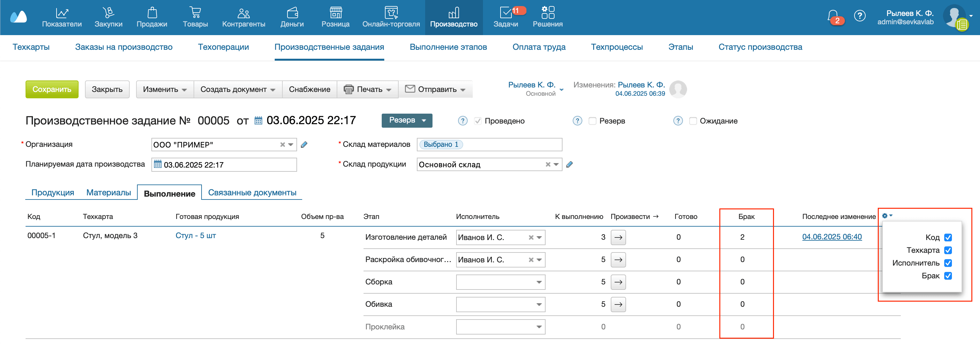Open the Выполнение этапов menu item
Screen dimensions: 980x346
[x=448, y=47]
